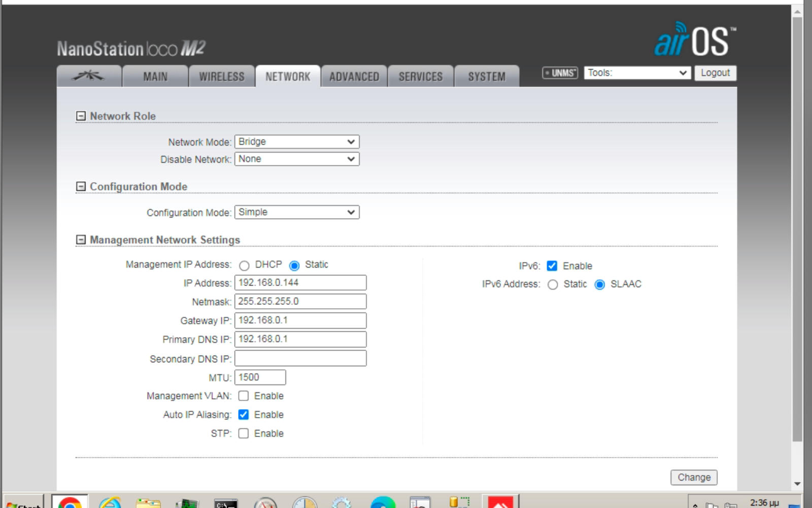This screenshot has height=508, width=812.
Task: Open the Edge browser taskbar icon
Action: pyautogui.click(x=383, y=502)
